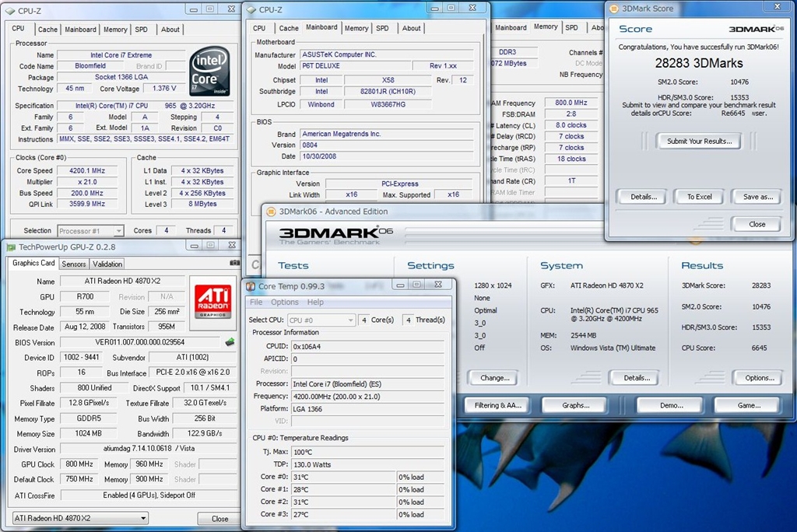The image size is (797, 532).
Task: Click the Core Temp title bar icon
Action: coord(251,285)
